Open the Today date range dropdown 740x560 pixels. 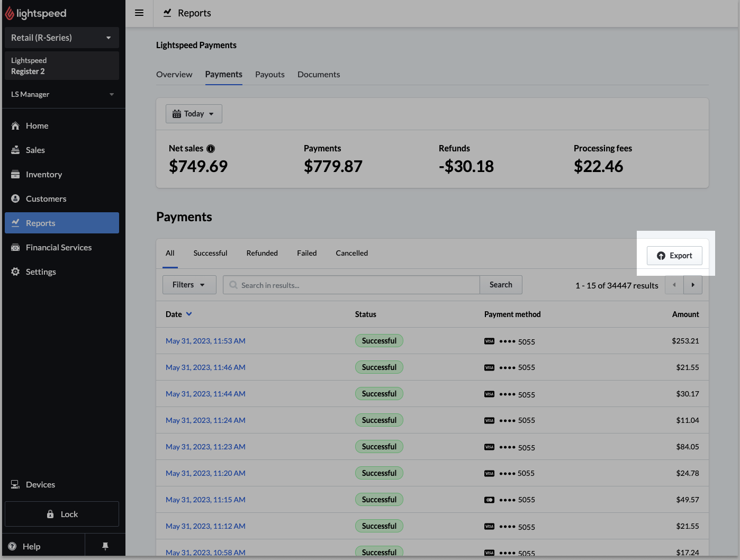pyautogui.click(x=194, y=114)
